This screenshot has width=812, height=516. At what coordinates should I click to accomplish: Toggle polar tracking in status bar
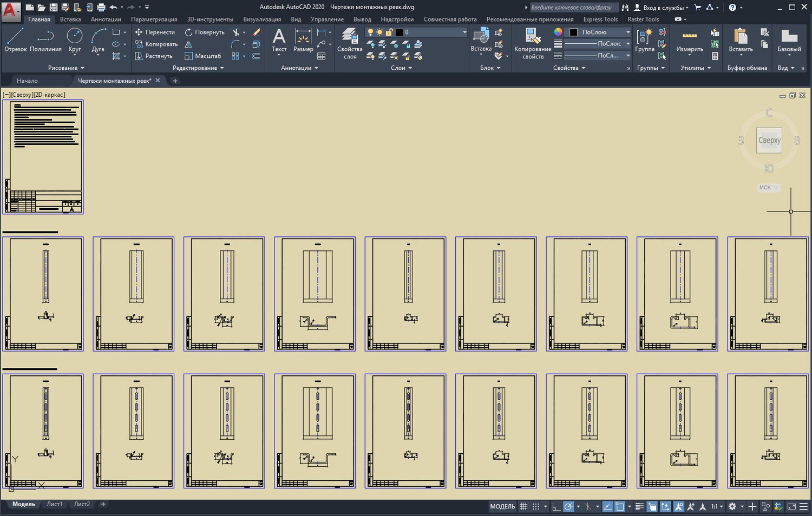click(568, 507)
